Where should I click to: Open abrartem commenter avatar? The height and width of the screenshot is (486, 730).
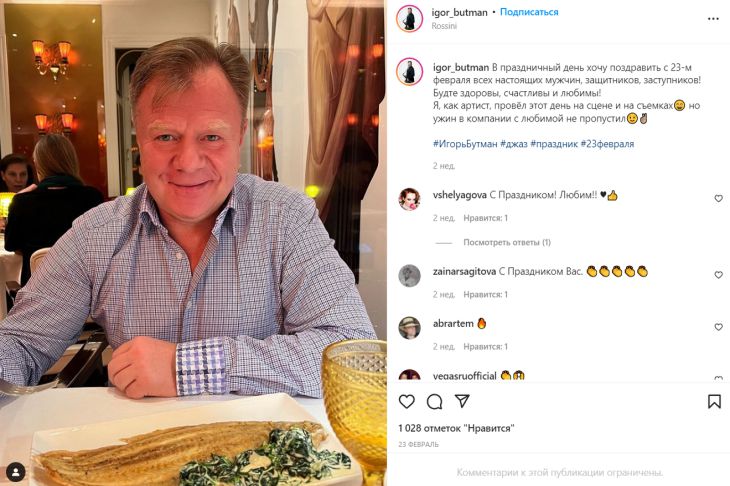(x=409, y=328)
